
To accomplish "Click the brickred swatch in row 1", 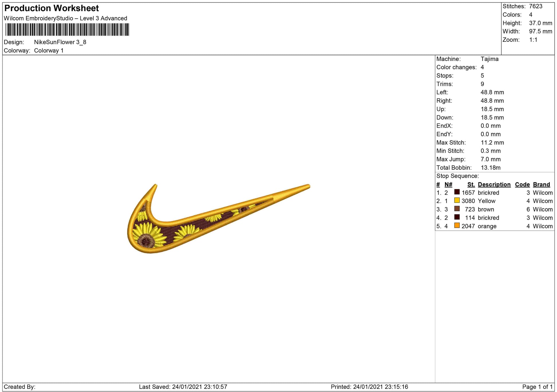I will point(457,192).
